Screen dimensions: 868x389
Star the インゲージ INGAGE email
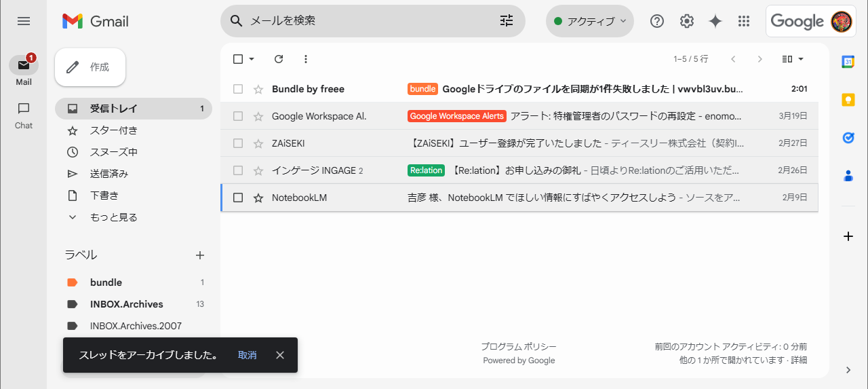(258, 170)
